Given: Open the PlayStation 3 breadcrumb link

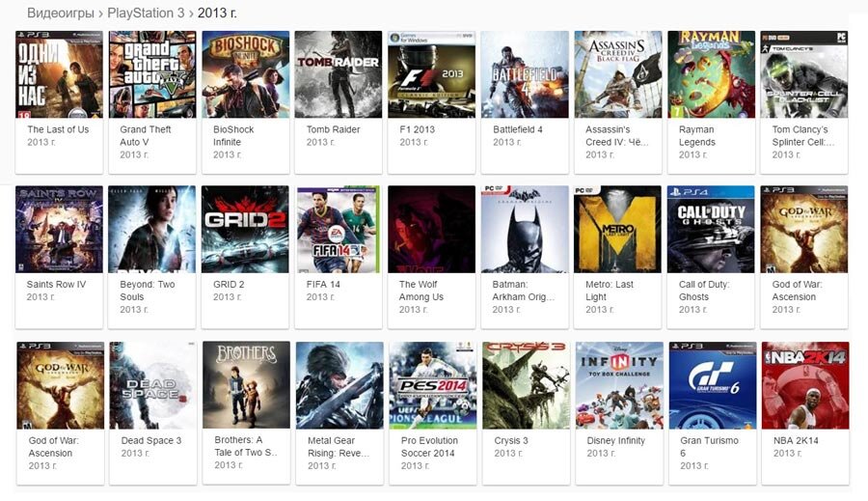Looking at the screenshot, I should click(x=146, y=13).
